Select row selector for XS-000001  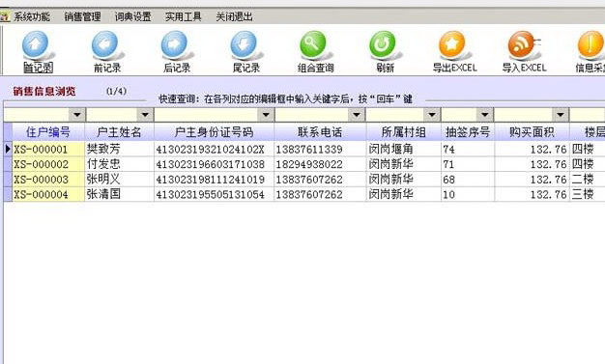8,149
